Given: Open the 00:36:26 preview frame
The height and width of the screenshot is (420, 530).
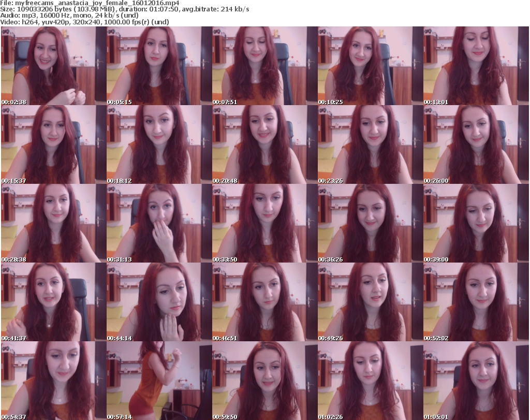Looking at the screenshot, I should pyautogui.click(x=371, y=224).
